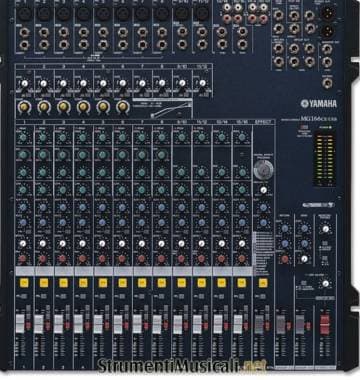The width and height of the screenshot is (360, 380).
Task: Toggle the yellow ON button of the EFFECT strip
Action: 263,283
